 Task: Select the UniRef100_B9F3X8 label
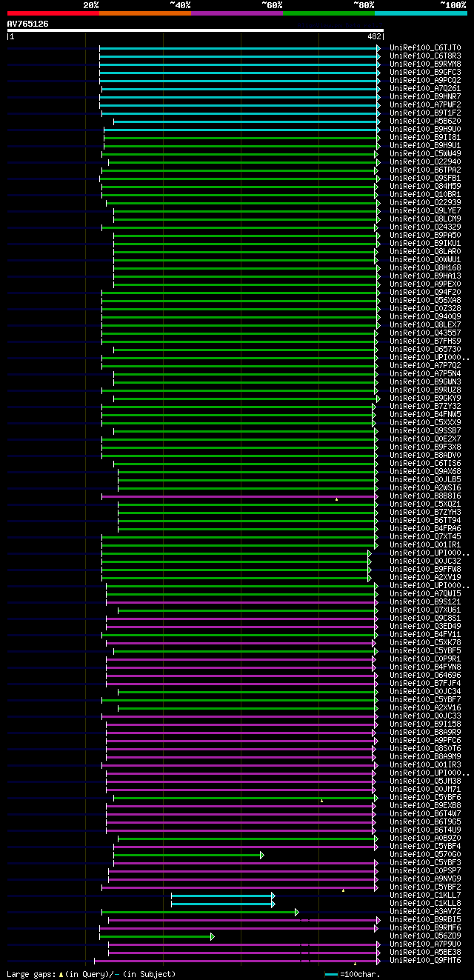(x=426, y=447)
